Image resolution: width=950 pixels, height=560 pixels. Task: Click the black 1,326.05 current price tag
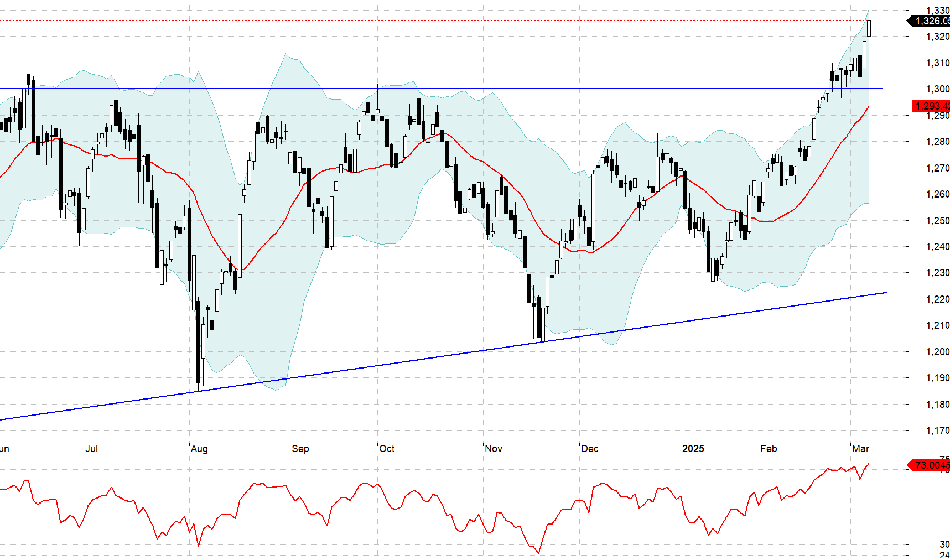931,21
